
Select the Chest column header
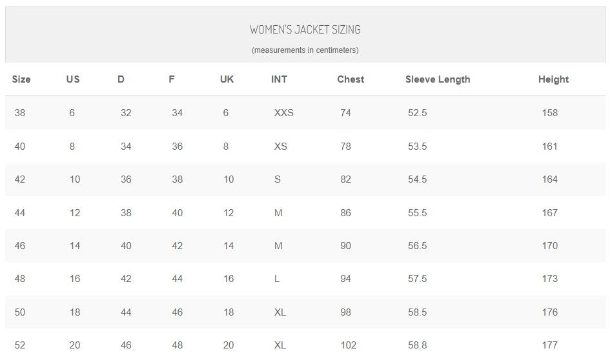point(351,79)
